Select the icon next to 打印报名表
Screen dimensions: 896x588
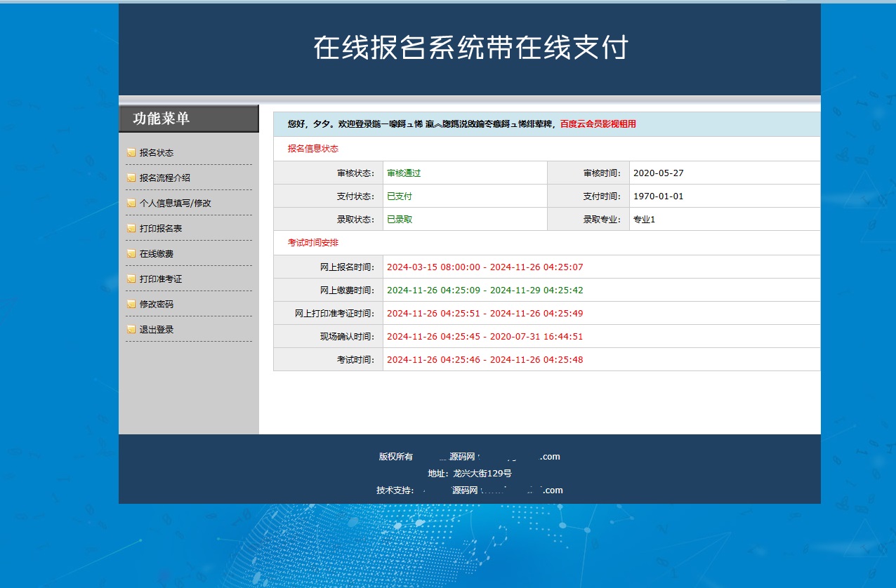[131, 229]
